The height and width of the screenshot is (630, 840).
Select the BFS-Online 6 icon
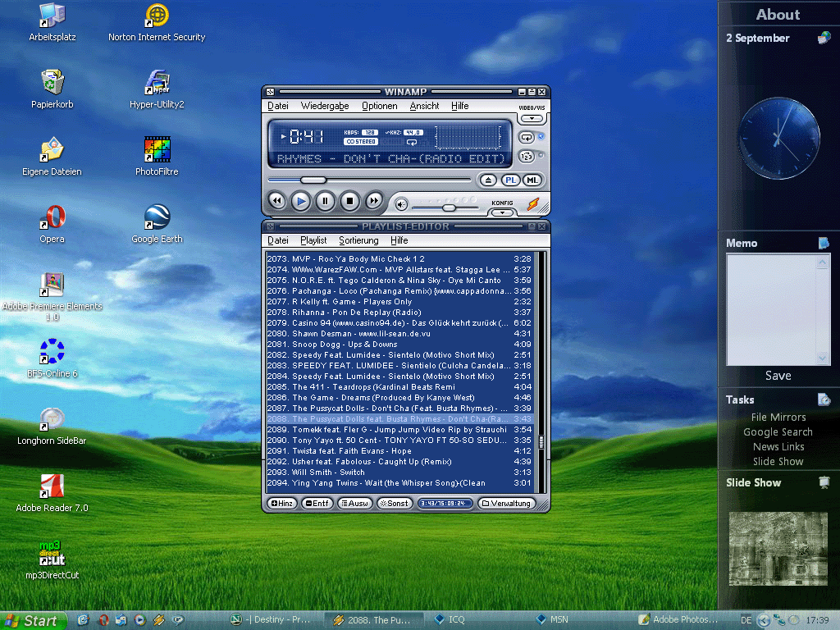(x=52, y=358)
